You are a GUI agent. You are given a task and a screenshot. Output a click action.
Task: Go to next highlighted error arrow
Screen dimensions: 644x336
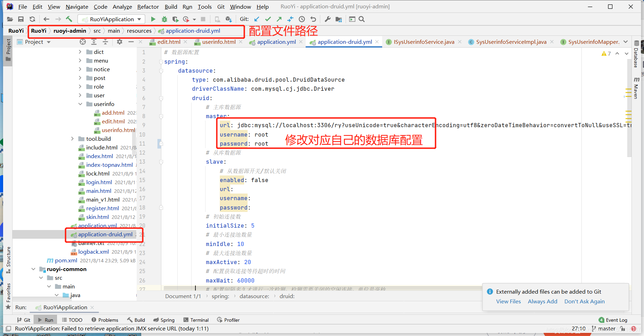627,54
